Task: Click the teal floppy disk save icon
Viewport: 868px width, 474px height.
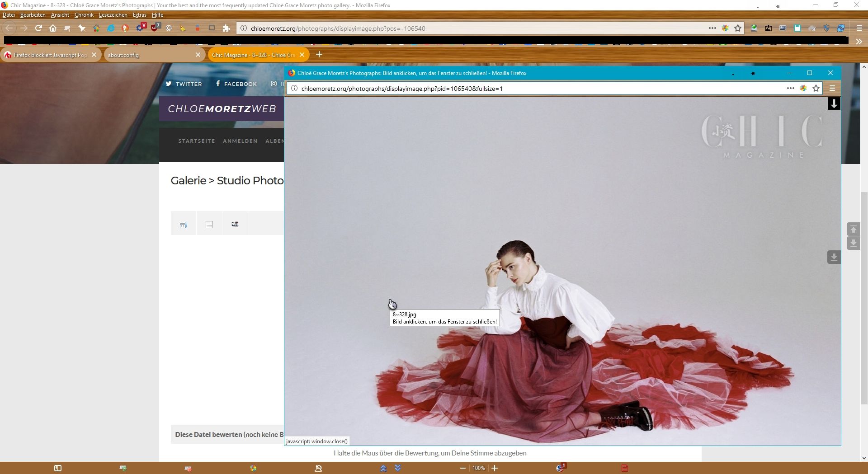Action: tap(797, 28)
